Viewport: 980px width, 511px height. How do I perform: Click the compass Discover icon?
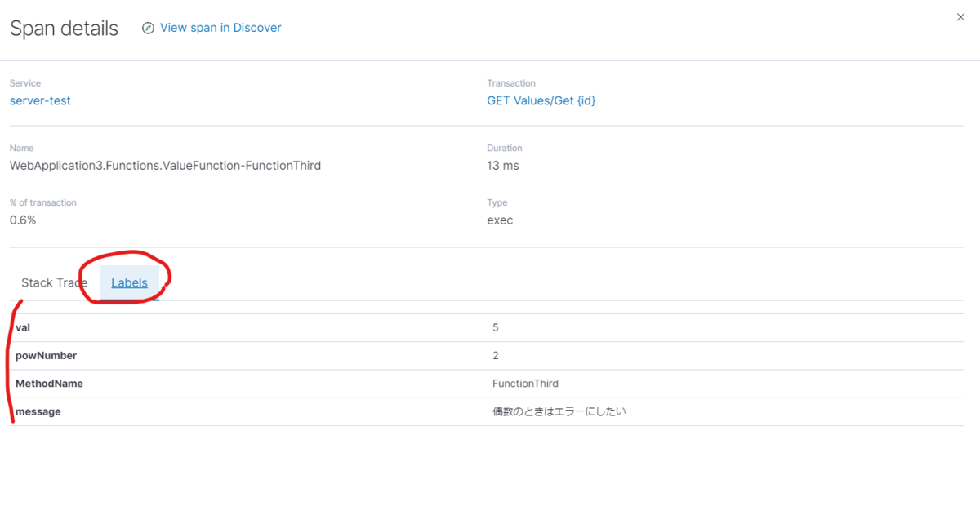(x=148, y=28)
